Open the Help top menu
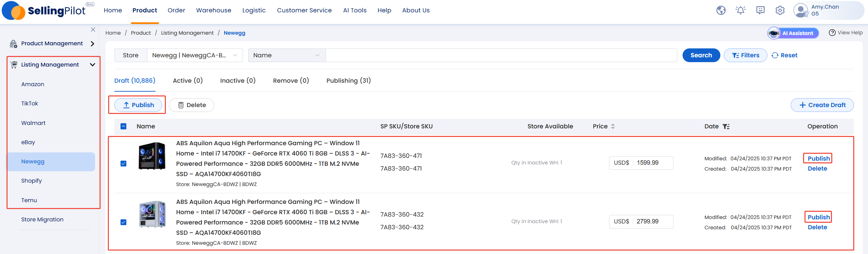Screen dimensions: 868x254 tap(385, 10)
